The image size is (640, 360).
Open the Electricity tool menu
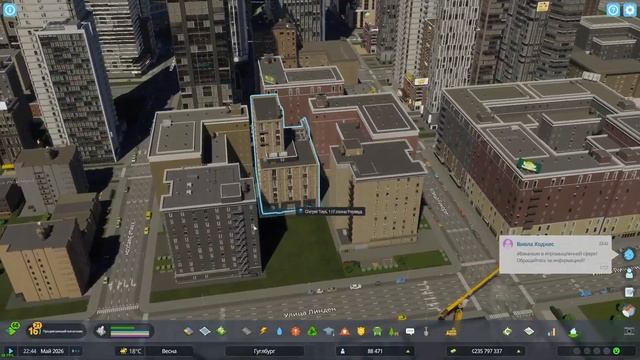pos(263,331)
